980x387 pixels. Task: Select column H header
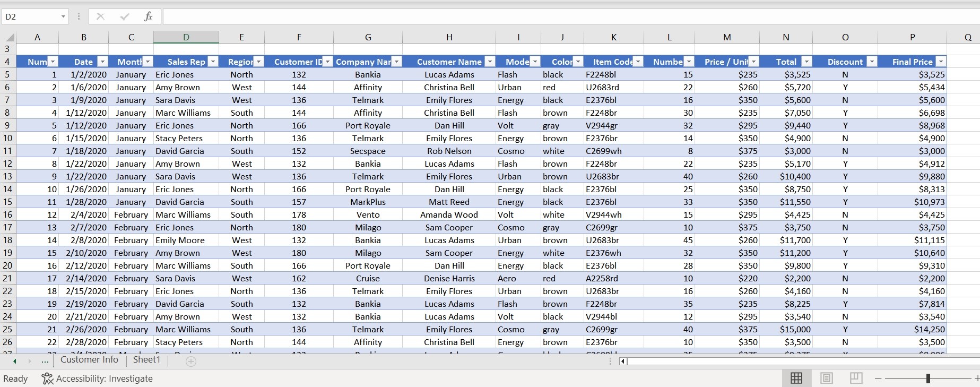pyautogui.click(x=449, y=37)
